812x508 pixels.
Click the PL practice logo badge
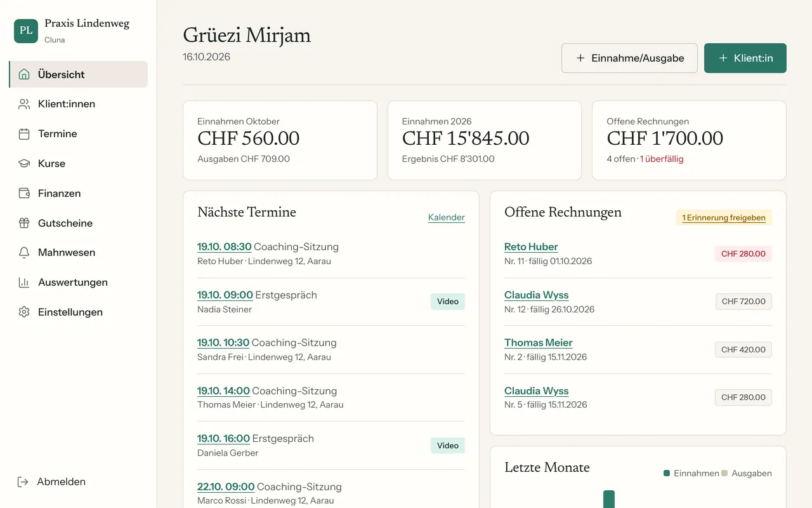click(x=26, y=30)
